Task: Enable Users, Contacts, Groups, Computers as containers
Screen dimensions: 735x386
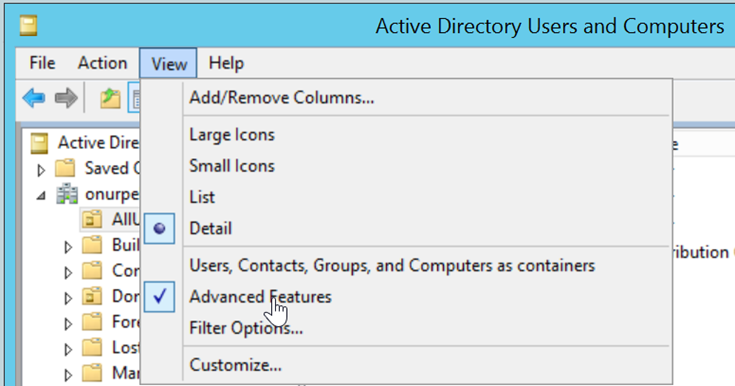Action: 406,265
